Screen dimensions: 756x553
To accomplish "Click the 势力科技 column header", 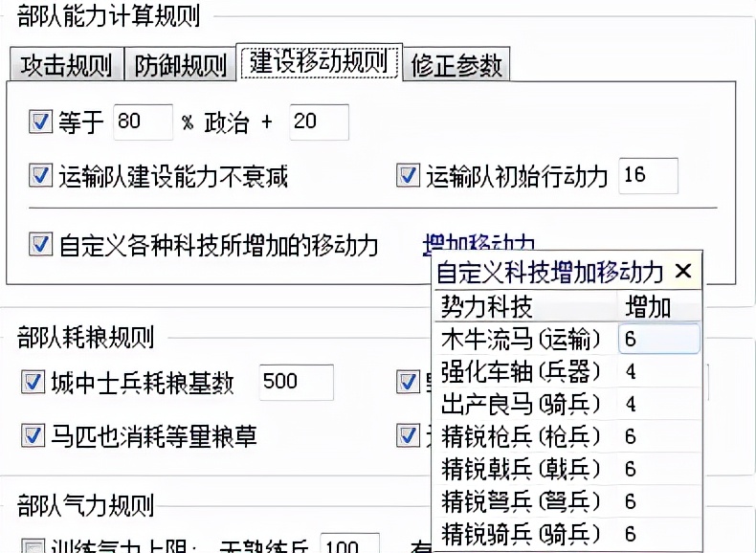I will [526, 306].
